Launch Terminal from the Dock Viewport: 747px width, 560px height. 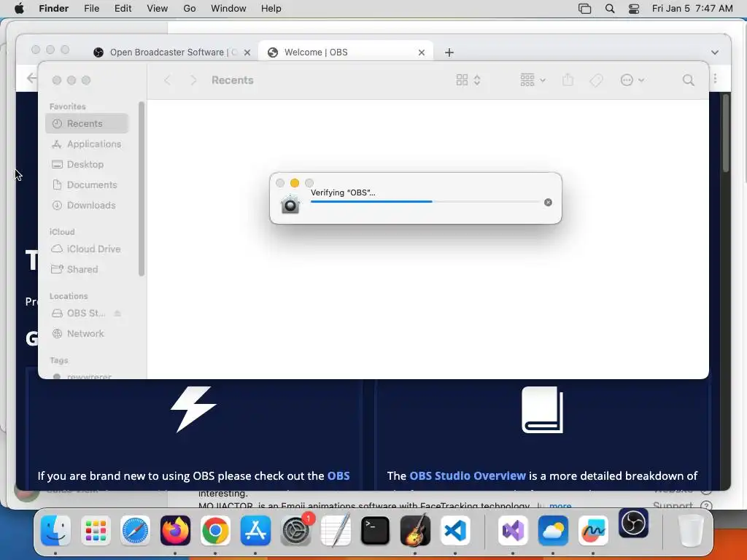click(376, 531)
